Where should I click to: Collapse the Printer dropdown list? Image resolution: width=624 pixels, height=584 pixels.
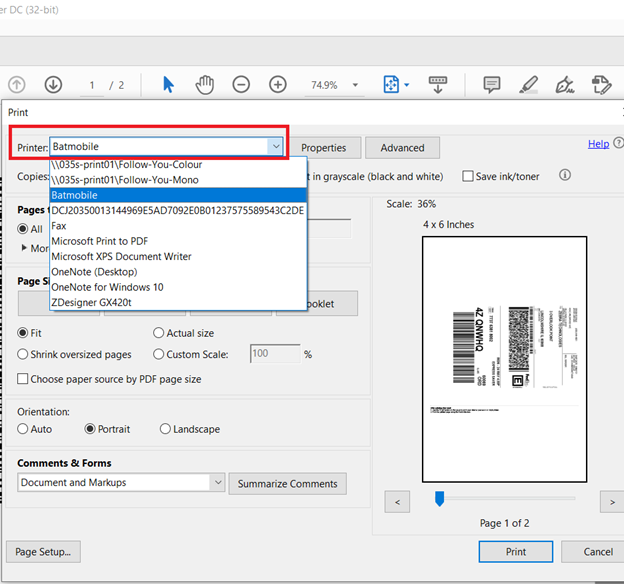coord(275,147)
